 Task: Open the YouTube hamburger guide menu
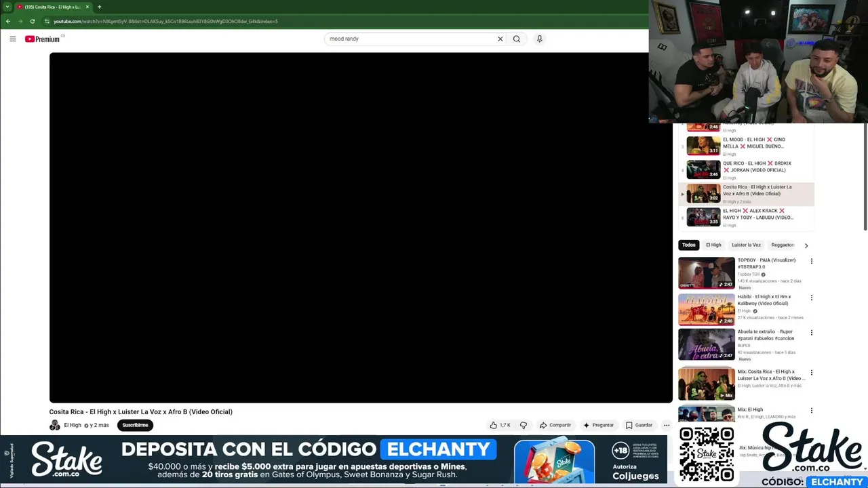click(x=12, y=39)
